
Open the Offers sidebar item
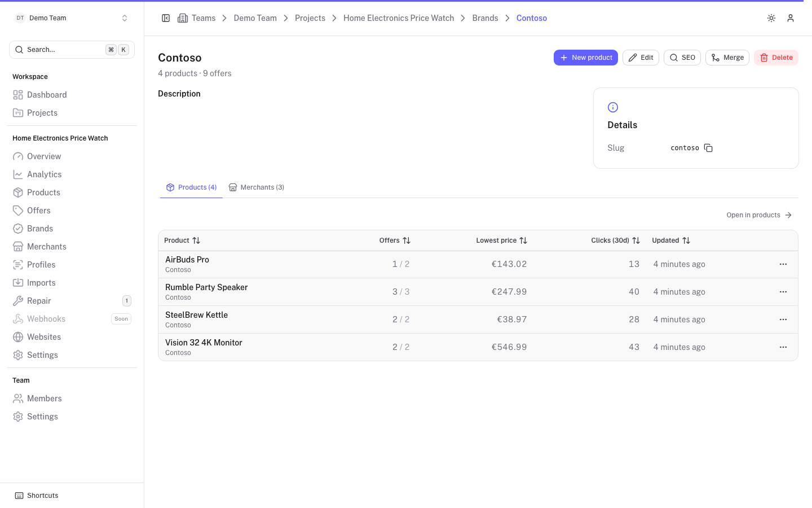point(72,211)
